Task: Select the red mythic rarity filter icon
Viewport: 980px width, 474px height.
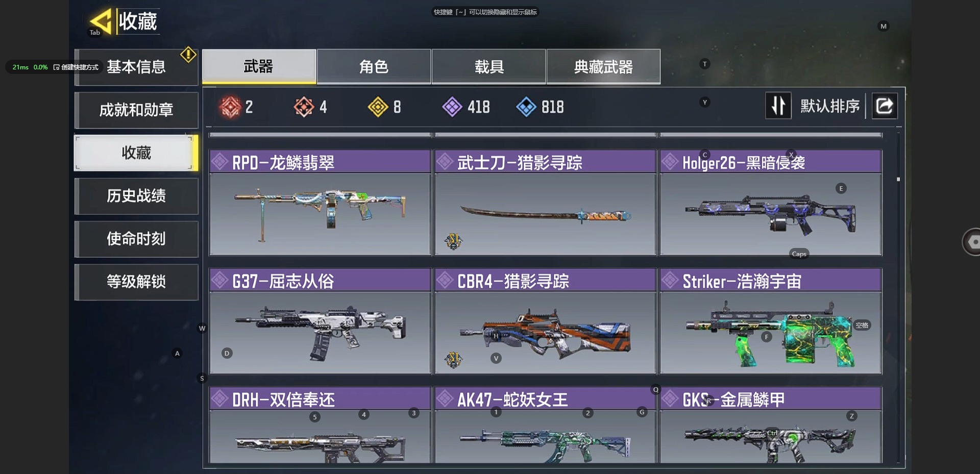Action: pos(230,107)
